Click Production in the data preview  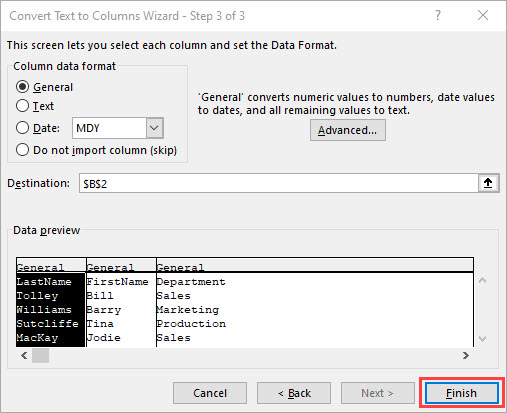(191, 324)
